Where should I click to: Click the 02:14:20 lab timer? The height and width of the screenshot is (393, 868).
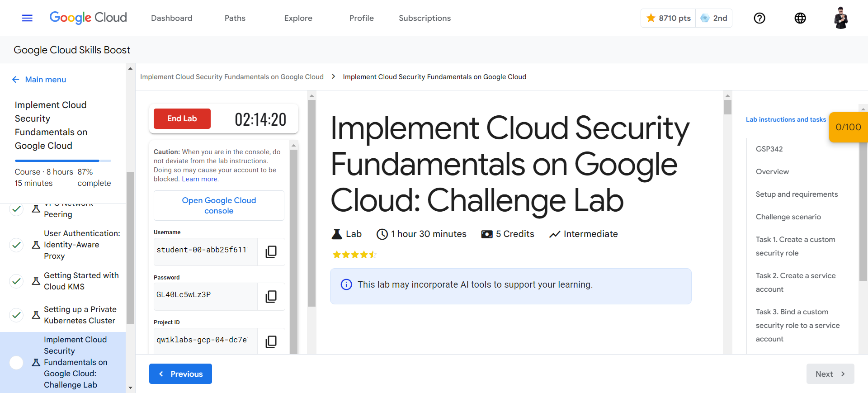tap(260, 119)
